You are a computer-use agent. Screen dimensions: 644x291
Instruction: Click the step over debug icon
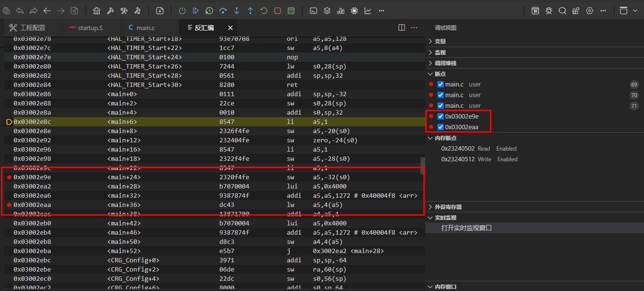(223, 10)
